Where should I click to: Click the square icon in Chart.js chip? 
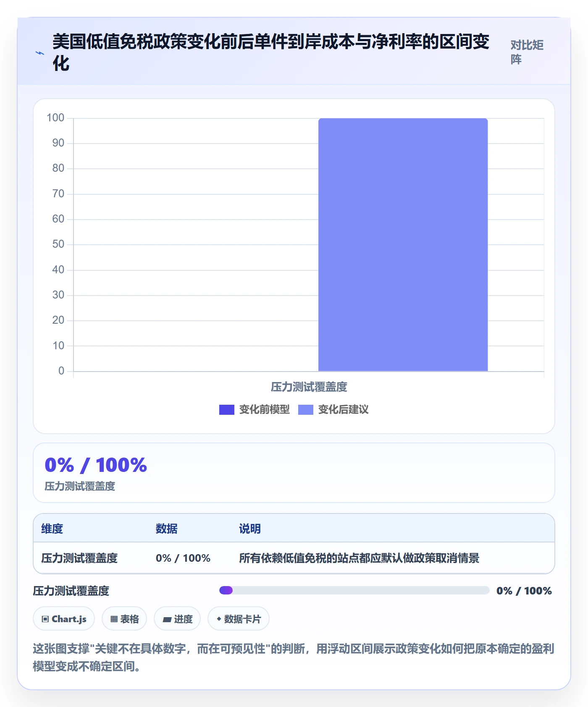click(x=45, y=619)
